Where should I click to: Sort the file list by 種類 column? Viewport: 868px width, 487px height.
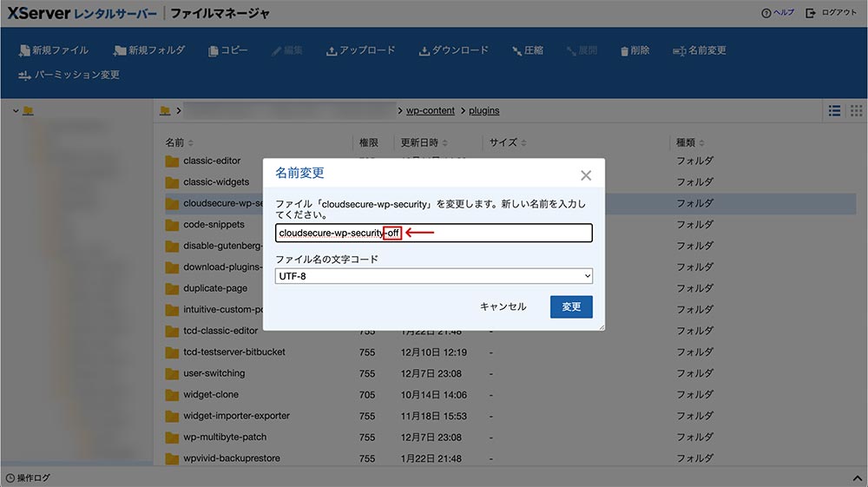tap(690, 142)
